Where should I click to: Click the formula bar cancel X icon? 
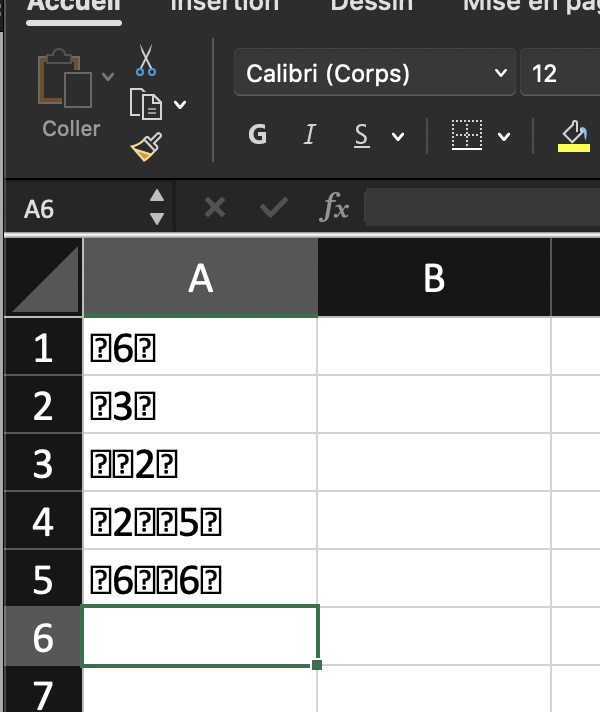(x=215, y=208)
